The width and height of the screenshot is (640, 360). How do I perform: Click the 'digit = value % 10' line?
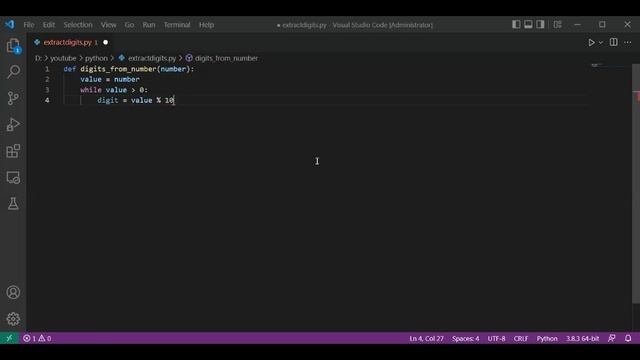(x=136, y=100)
